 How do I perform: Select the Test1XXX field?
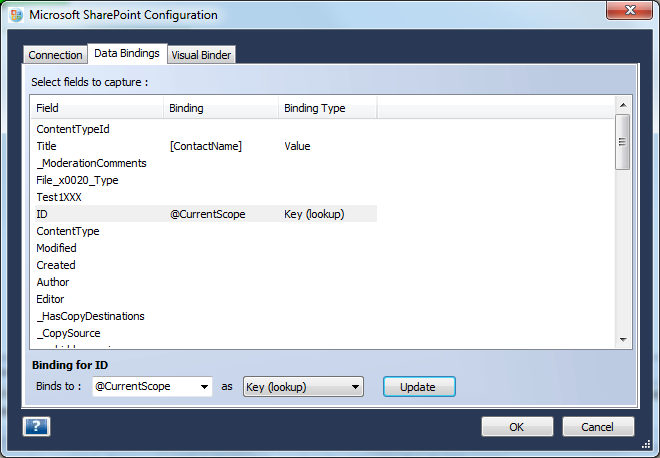pos(59,197)
